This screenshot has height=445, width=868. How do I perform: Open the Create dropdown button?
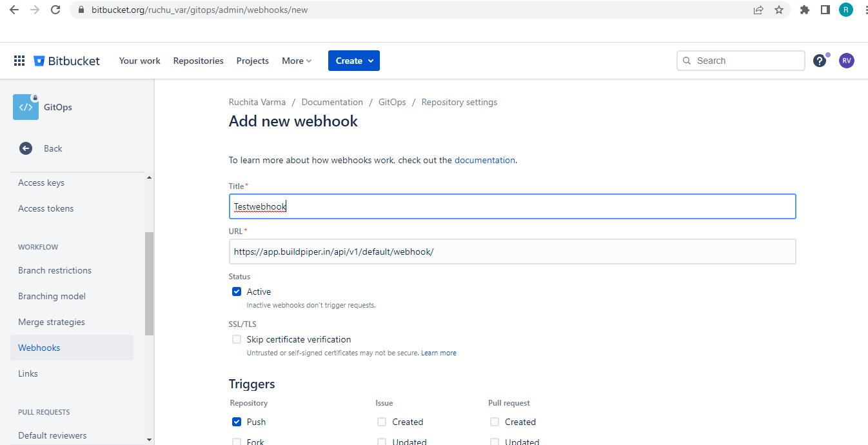tap(354, 61)
